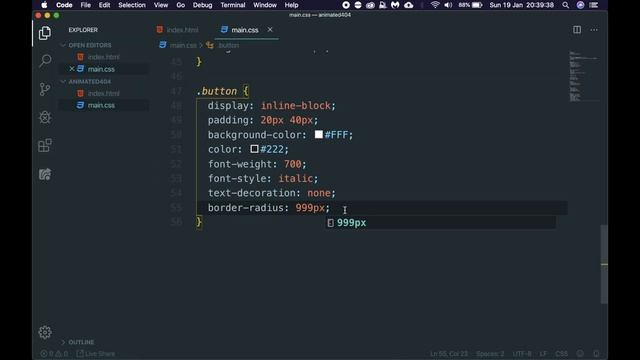Click the text-decoration: none line
The height and width of the screenshot is (360, 640).
click(x=271, y=193)
